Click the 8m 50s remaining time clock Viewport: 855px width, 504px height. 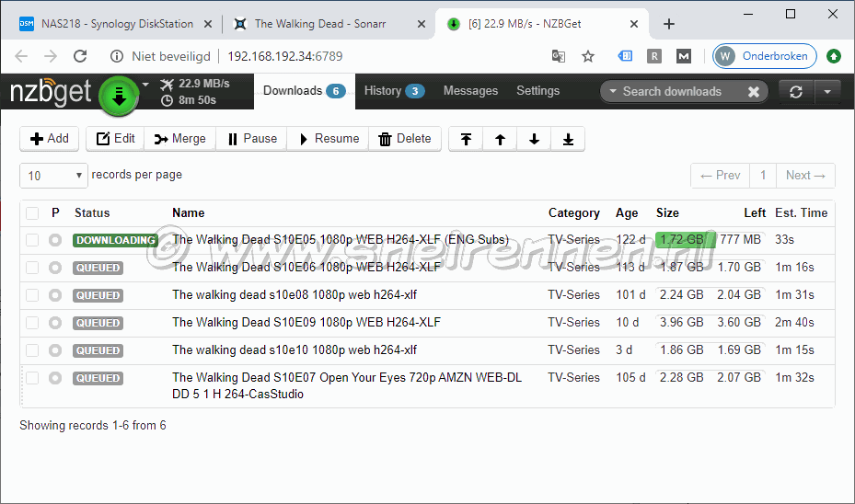click(x=190, y=100)
